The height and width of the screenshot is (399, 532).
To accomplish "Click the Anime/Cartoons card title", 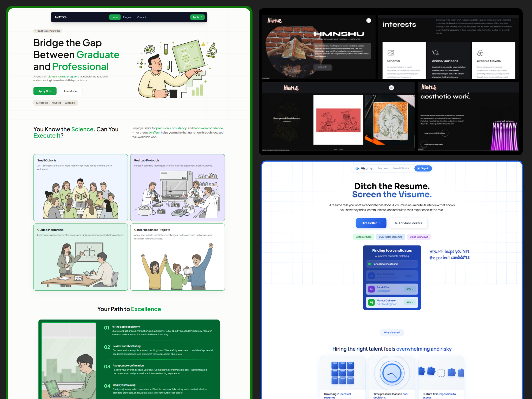I will [x=445, y=61].
